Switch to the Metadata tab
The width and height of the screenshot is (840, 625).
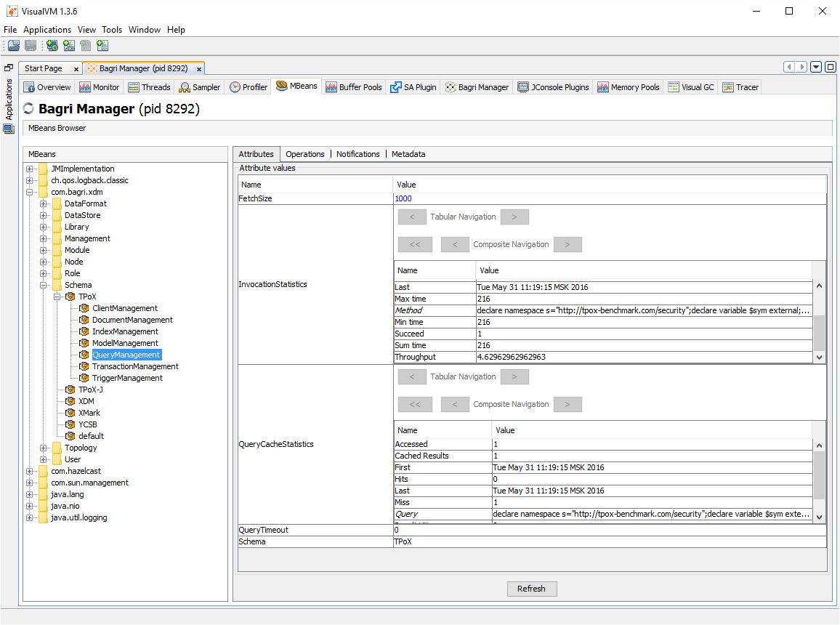408,154
